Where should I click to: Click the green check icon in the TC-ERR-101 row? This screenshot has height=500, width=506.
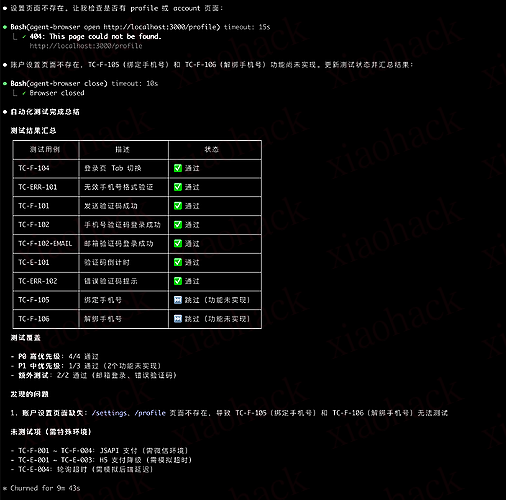click(x=178, y=187)
